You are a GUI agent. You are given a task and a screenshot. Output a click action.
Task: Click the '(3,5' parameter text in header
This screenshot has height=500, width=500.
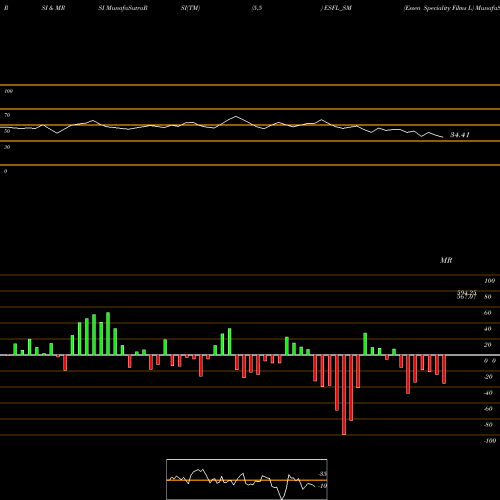pyautogui.click(x=257, y=8)
